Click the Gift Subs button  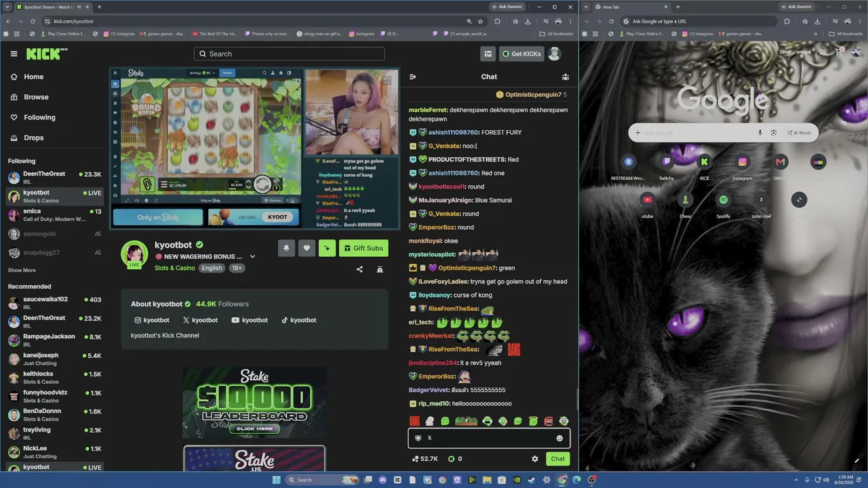[x=363, y=248]
